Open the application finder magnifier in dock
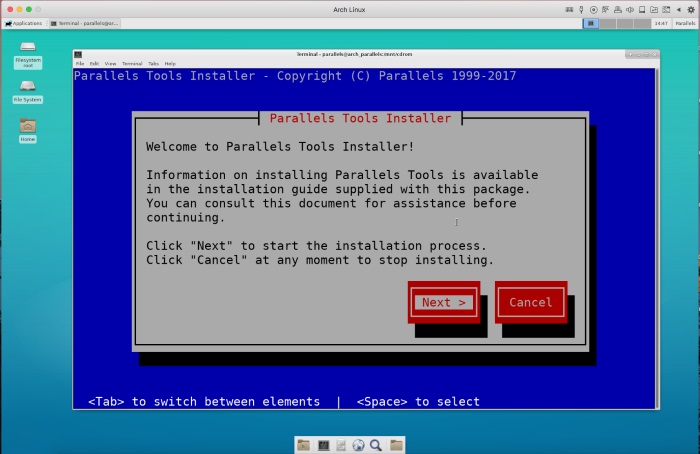This screenshot has width=700, height=454. [376, 445]
